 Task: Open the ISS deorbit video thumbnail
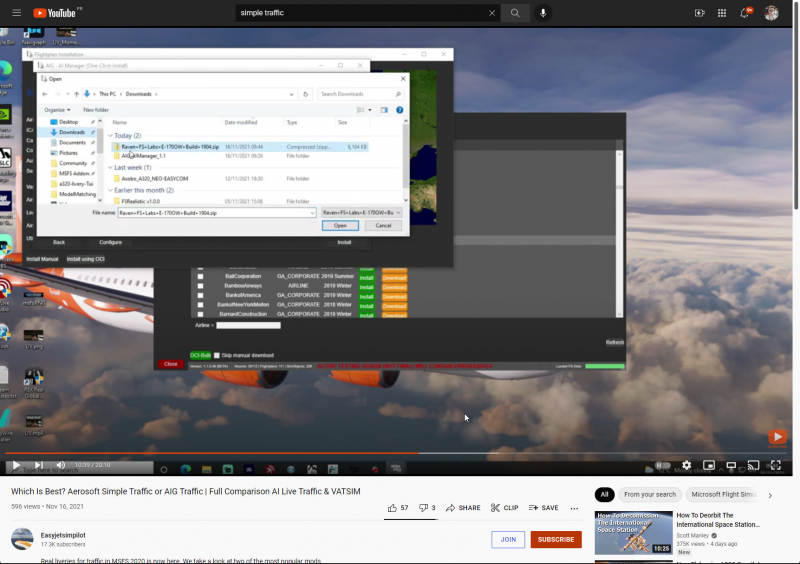pos(633,533)
